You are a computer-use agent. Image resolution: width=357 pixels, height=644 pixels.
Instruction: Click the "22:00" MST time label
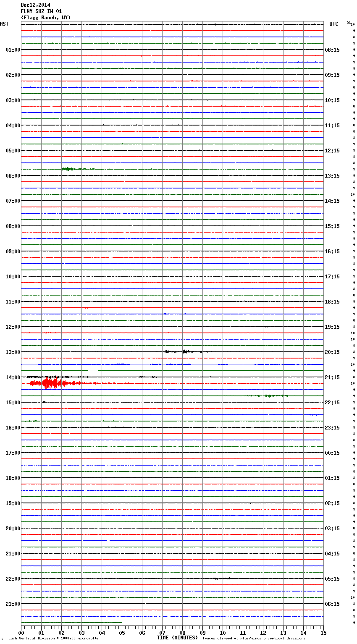tap(13, 579)
